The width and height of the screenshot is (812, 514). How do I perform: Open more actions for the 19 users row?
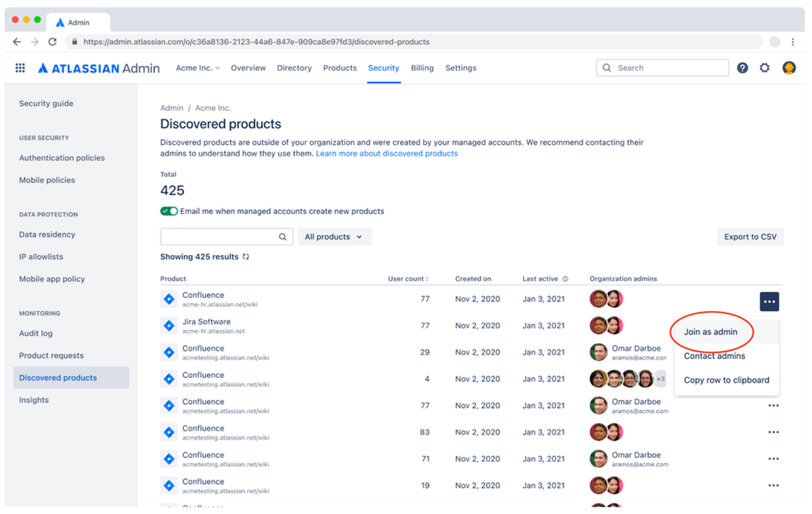click(x=773, y=485)
